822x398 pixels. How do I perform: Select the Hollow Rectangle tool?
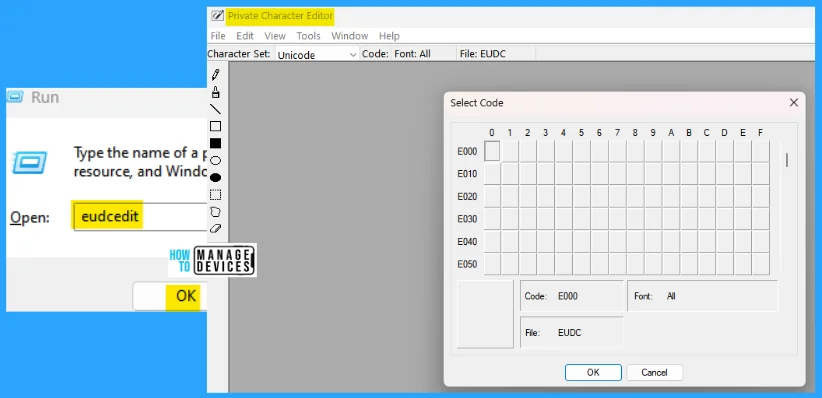pyautogui.click(x=215, y=126)
